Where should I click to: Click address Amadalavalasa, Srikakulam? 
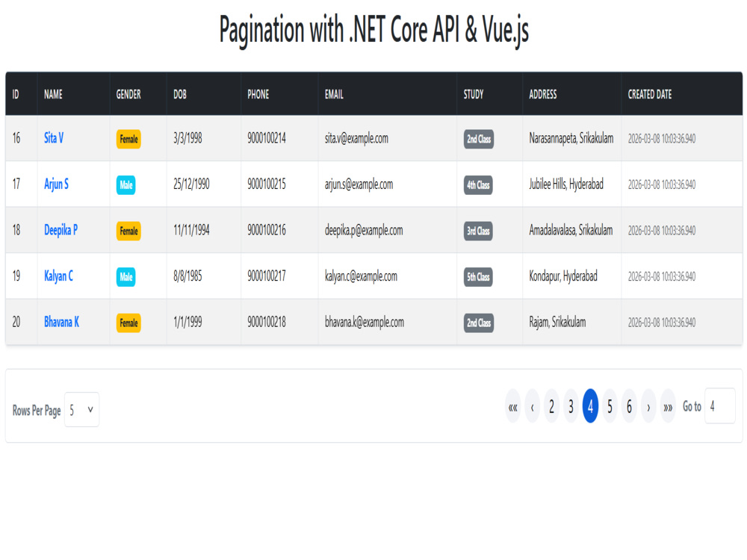tap(571, 231)
